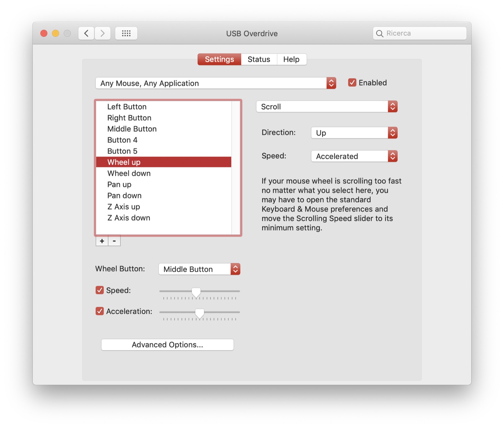This screenshot has height=428, width=504.
Task: Change the Direction dropdown set to Up
Action: 354,133
